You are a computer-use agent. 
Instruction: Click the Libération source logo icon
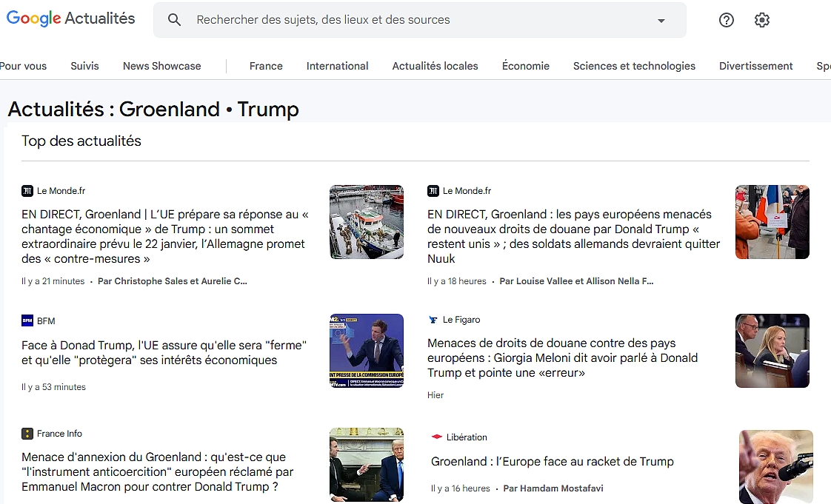(437, 437)
